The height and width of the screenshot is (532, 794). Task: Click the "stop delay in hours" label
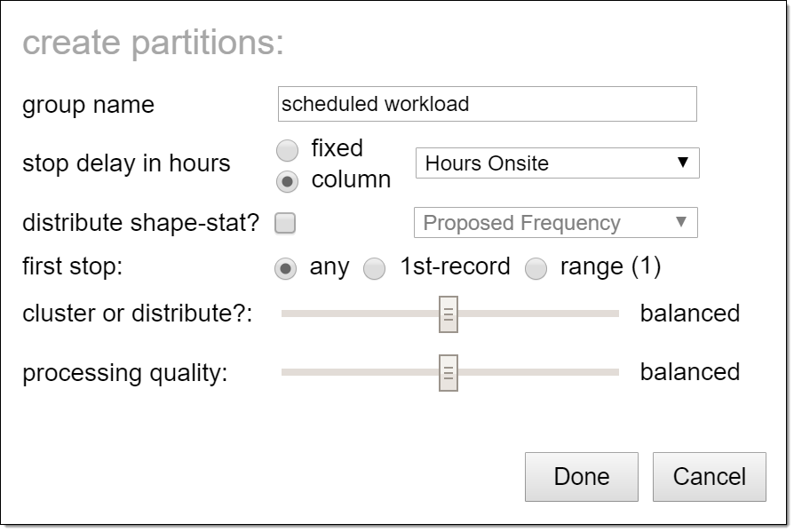tap(126, 163)
